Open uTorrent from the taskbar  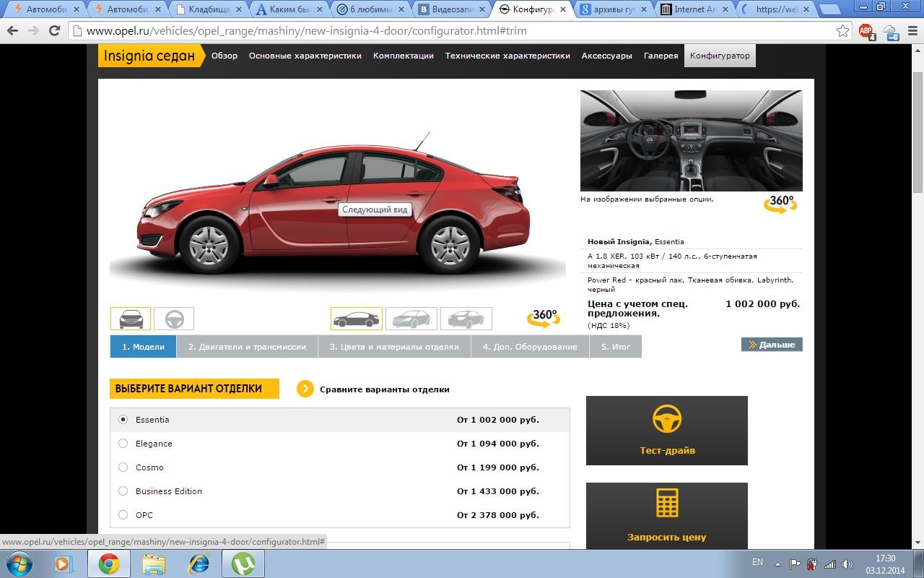[x=243, y=564]
